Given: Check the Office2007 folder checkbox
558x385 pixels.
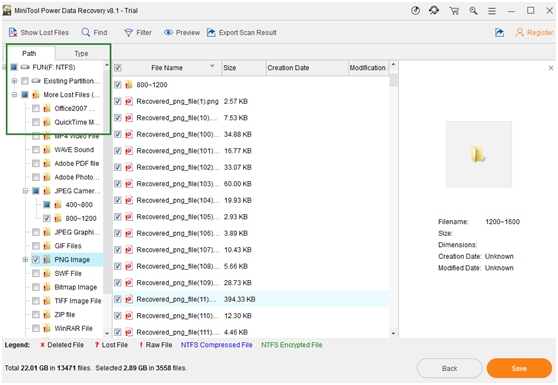Looking at the screenshot, I should pyautogui.click(x=36, y=109).
